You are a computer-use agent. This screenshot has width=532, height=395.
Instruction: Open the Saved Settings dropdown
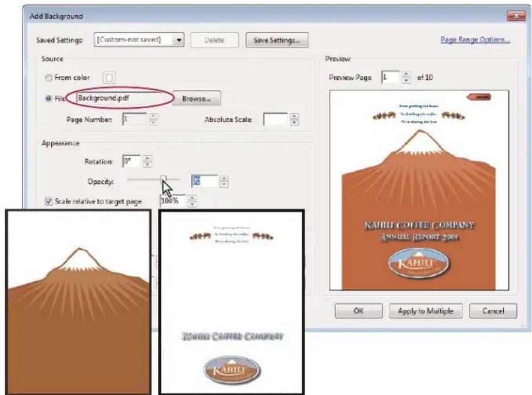[x=139, y=39]
